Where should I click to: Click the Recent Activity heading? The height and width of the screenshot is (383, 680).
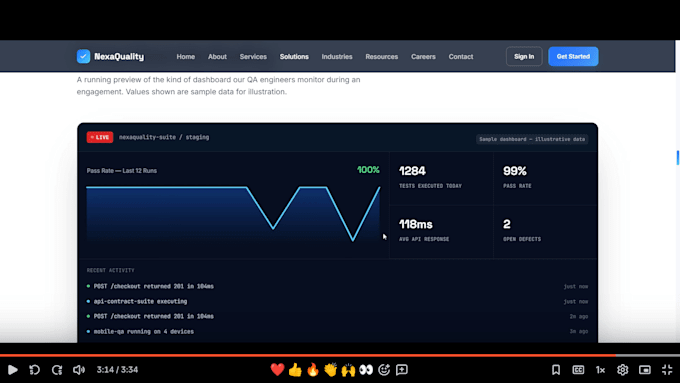tap(111, 270)
